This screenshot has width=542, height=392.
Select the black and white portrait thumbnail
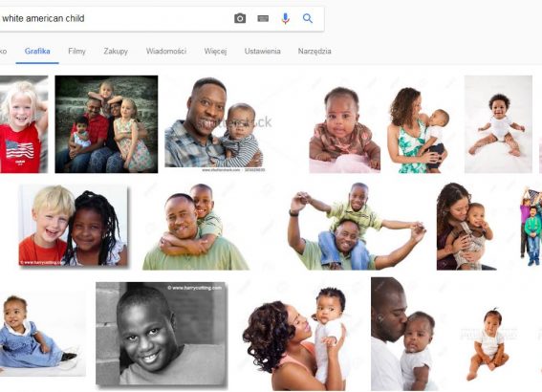[162, 334]
